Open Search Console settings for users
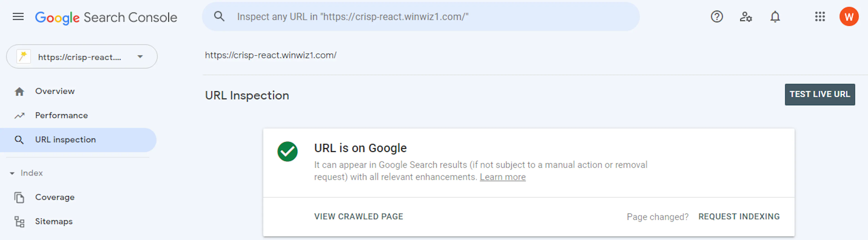Viewport: 868px width, 240px height. 746,16
